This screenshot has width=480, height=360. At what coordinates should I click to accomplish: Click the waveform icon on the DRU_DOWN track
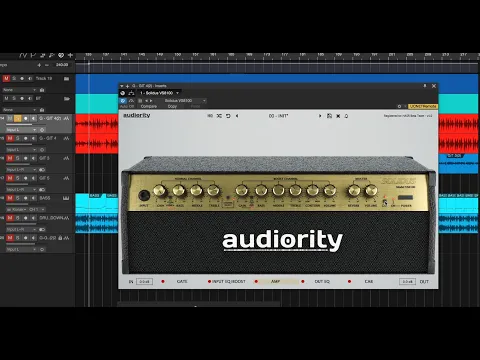pos(66,218)
